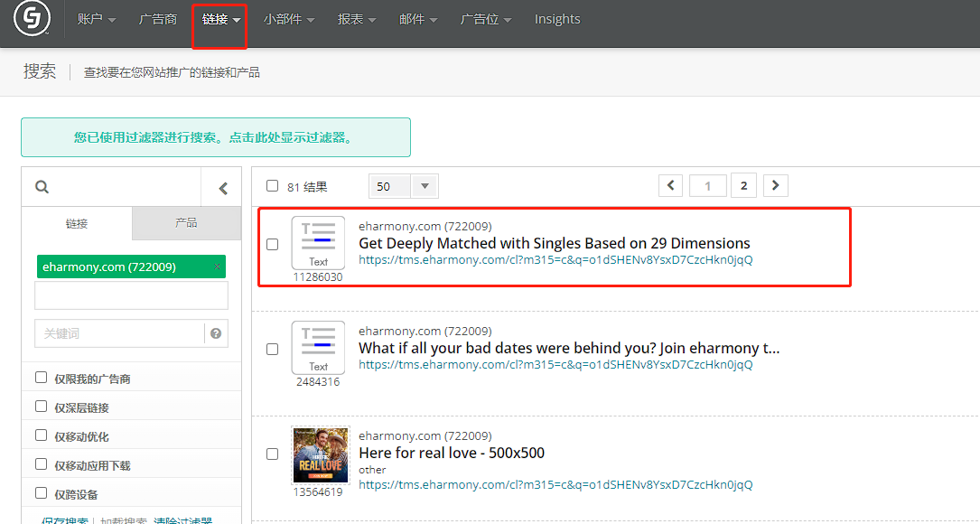Open Here for real love - 500x500 title
This screenshot has height=524, width=980.
click(x=452, y=453)
